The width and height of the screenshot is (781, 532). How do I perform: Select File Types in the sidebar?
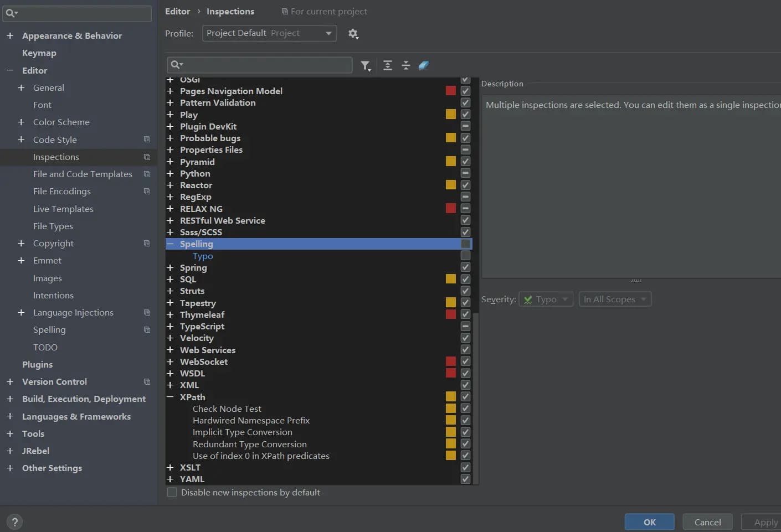click(53, 226)
